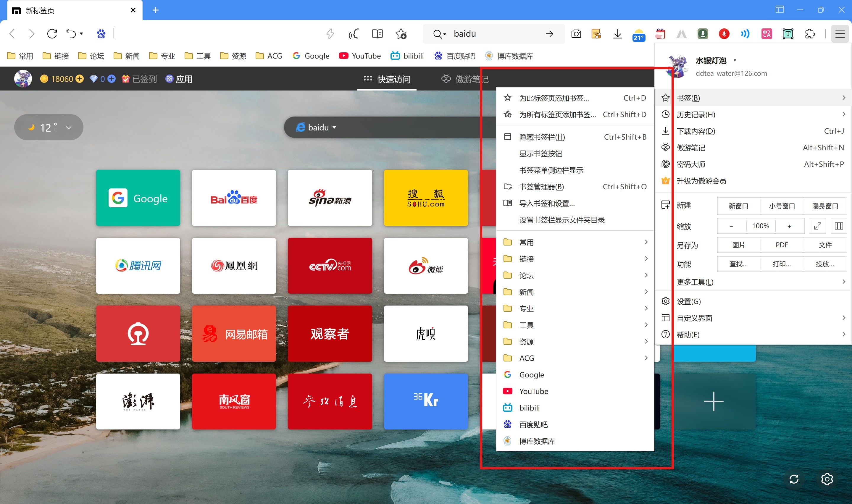Click the refresh wallpaper icon at bottom right
Viewport: 852px width, 504px height.
[x=794, y=479]
